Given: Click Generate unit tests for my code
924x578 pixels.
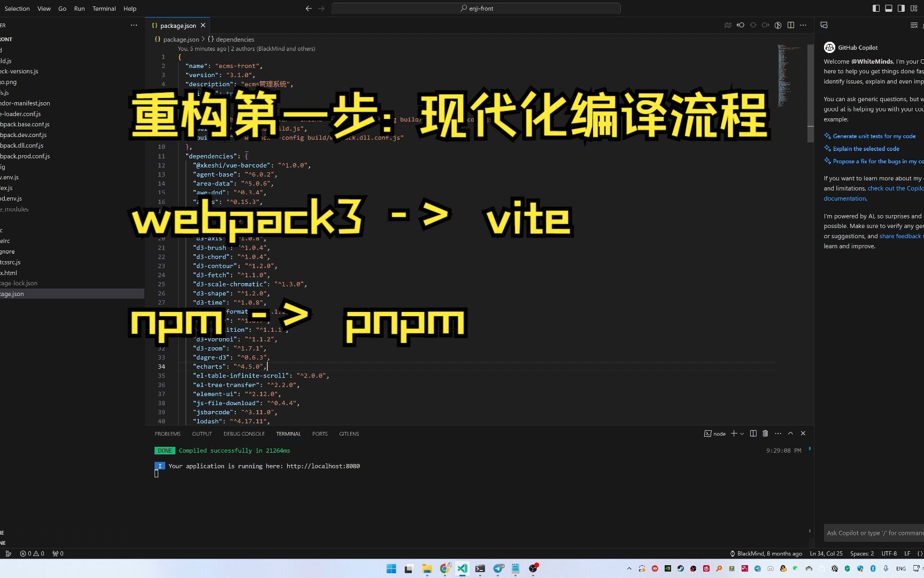Looking at the screenshot, I should (x=874, y=136).
